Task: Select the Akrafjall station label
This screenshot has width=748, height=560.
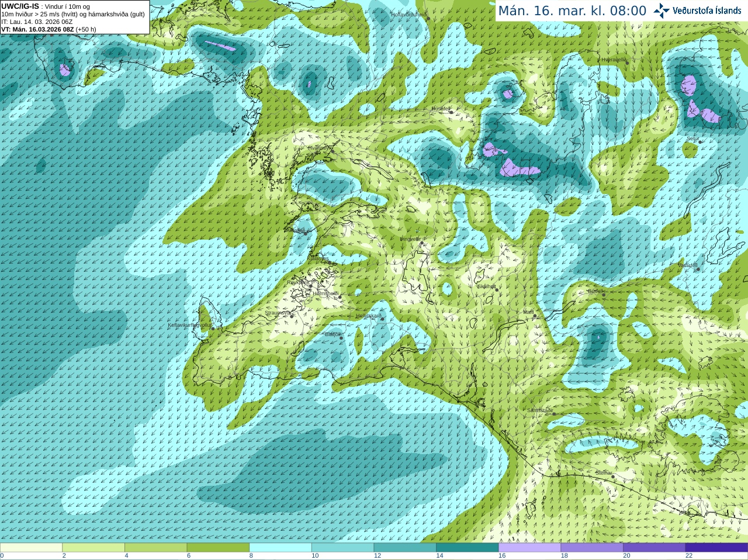Action: pyautogui.click(x=296, y=230)
